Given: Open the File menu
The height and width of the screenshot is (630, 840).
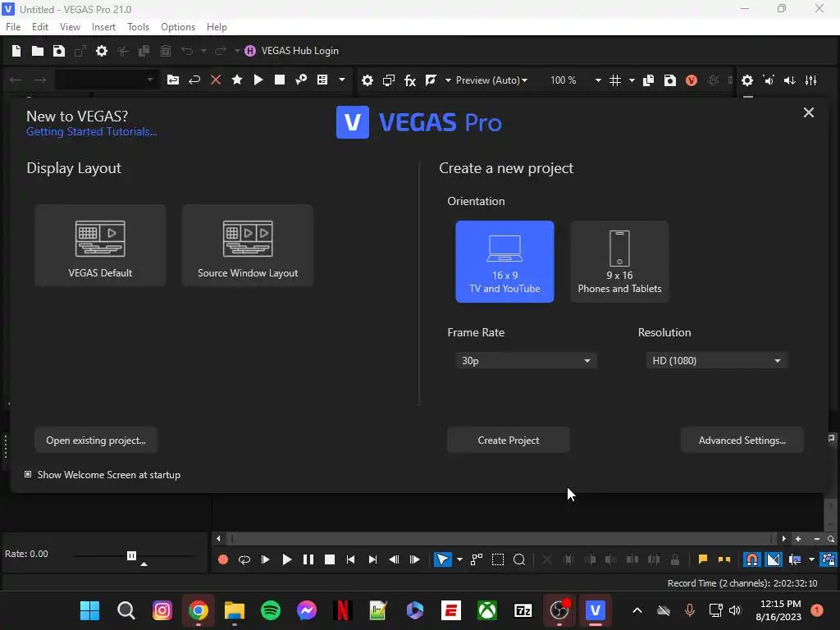Looking at the screenshot, I should coord(13,27).
